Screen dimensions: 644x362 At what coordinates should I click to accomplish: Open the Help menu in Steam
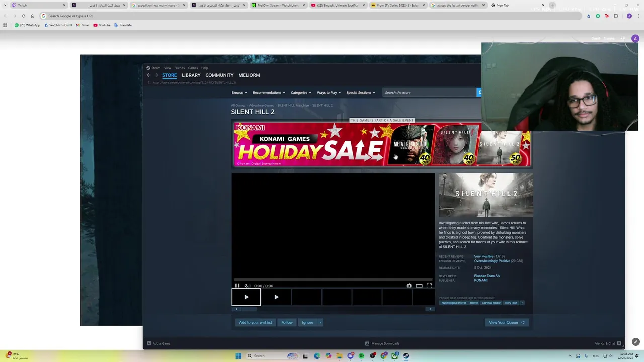pyautogui.click(x=204, y=68)
